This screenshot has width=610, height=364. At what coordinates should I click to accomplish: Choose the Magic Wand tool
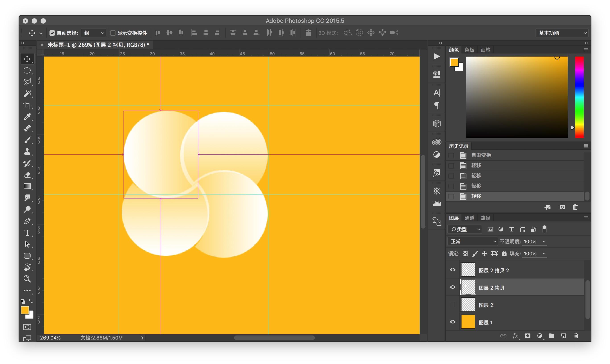27,94
